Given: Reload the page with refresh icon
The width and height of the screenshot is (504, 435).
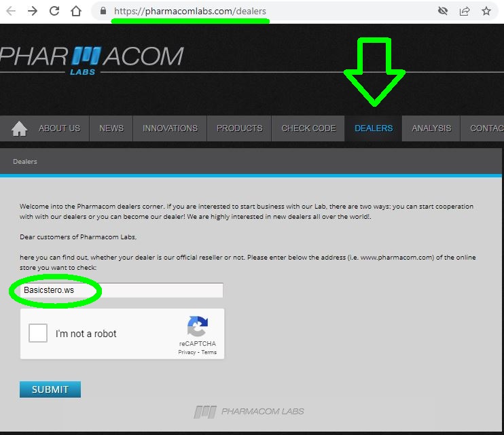Looking at the screenshot, I should point(54,11).
